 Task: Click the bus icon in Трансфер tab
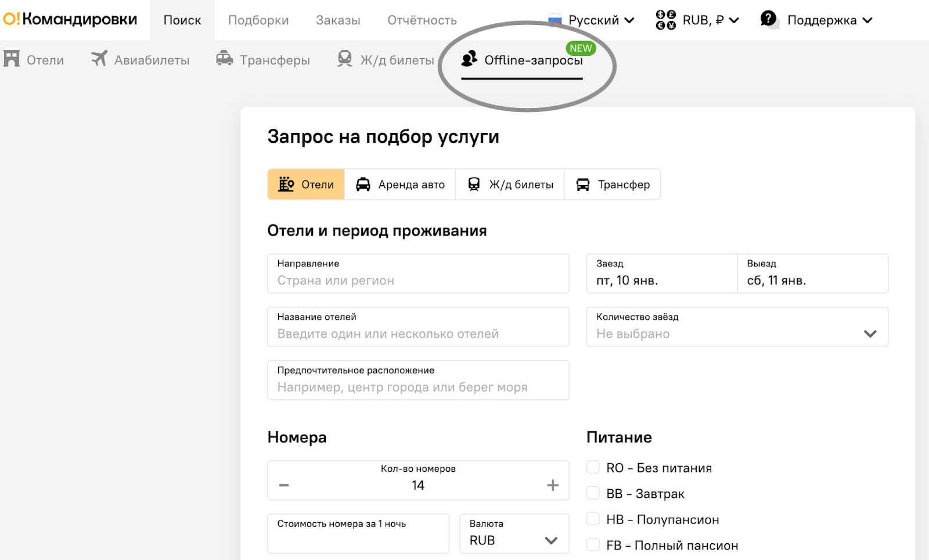click(582, 185)
